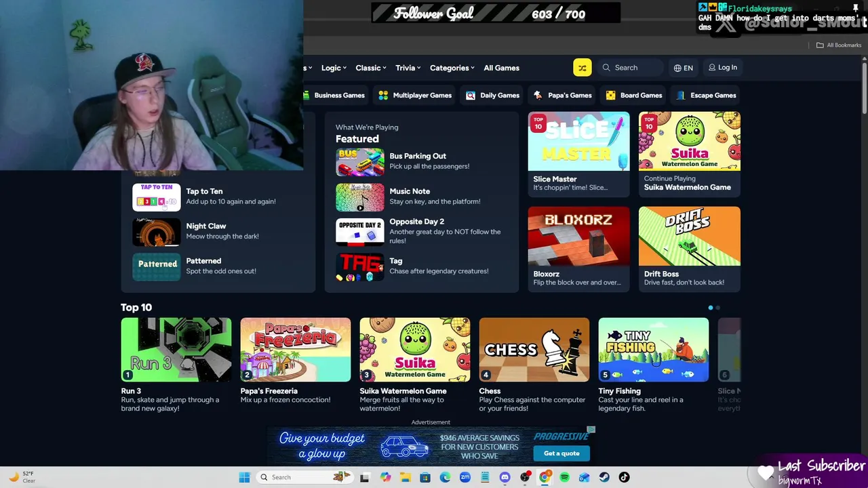Screen dimensions: 868x488
Task: Open Microsoft Edge from the taskbar
Action: 445,477
